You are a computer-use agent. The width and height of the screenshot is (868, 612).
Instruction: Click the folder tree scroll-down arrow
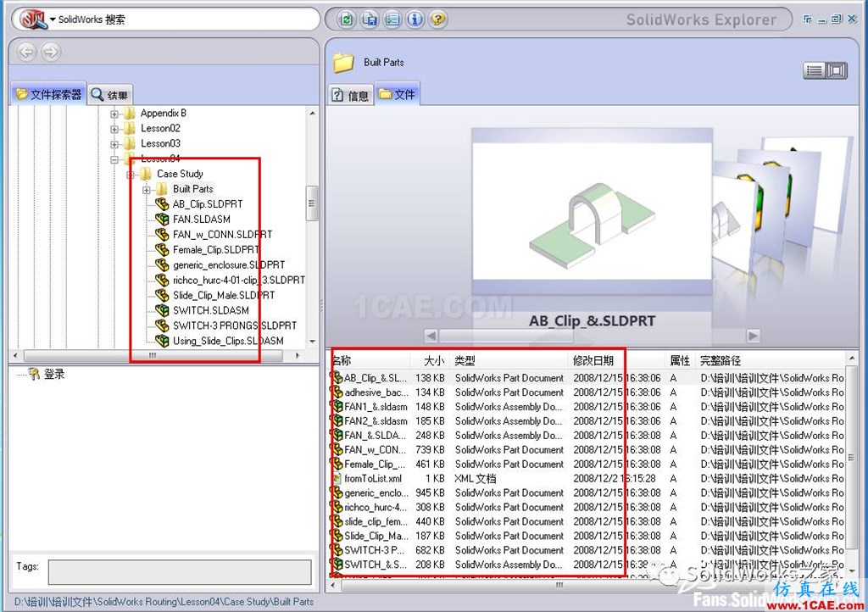coord(312,342)
